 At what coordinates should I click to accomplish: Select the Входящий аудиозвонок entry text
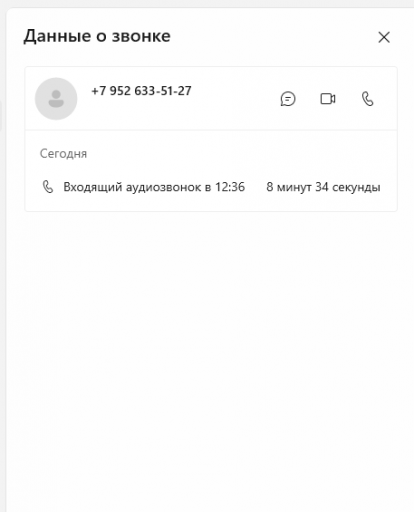point(154,187)
